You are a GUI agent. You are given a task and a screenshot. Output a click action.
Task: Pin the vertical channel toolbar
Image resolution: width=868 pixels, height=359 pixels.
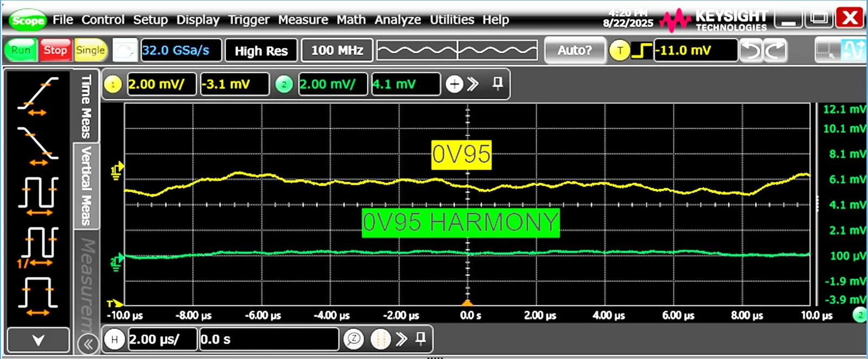(497, 84)
